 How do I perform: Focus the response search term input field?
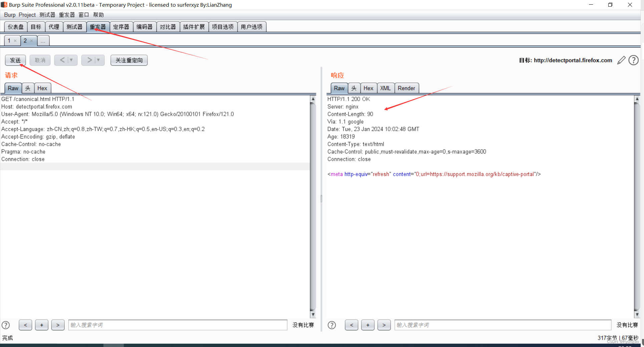[x=503, y=325]
